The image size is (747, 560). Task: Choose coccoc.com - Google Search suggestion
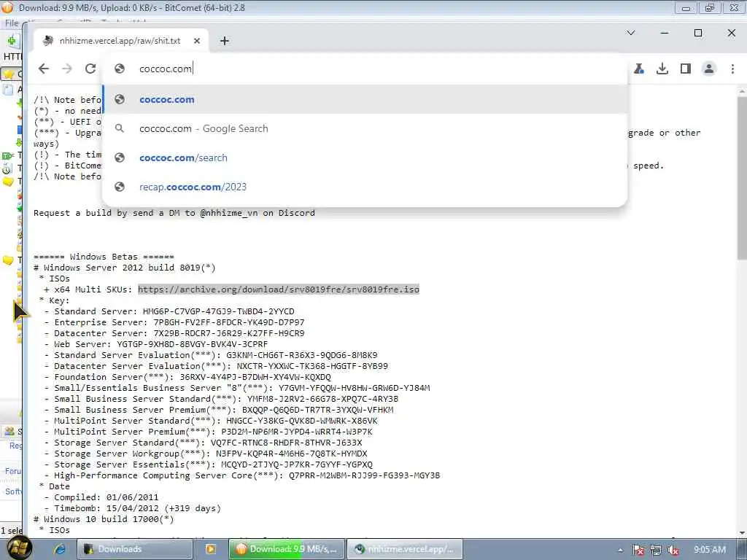[x=365, y=128]
